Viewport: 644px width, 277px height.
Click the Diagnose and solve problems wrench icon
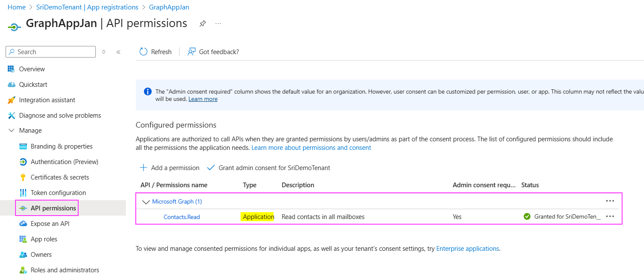(x=12, y=116)
